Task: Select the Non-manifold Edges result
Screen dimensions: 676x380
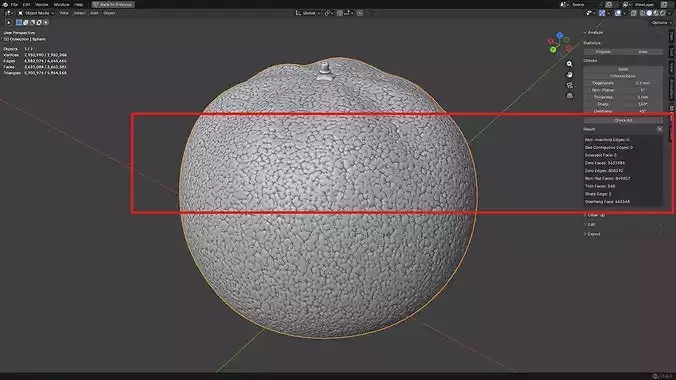Action: point(607,140)
